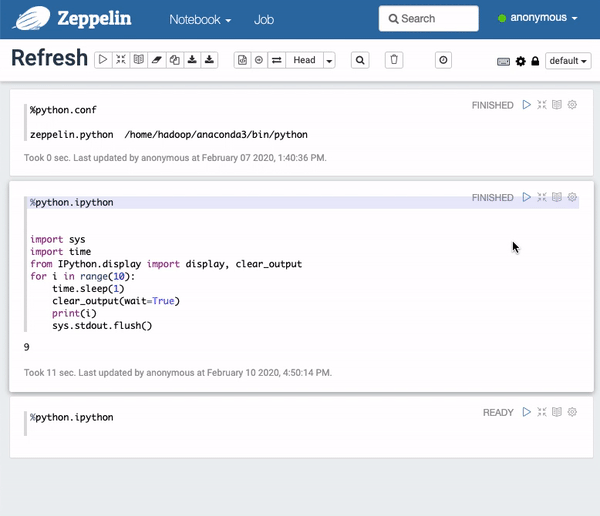Open search code magnifier in note toolbar
This screenshot has height=516, width=600.
point(360,60)
